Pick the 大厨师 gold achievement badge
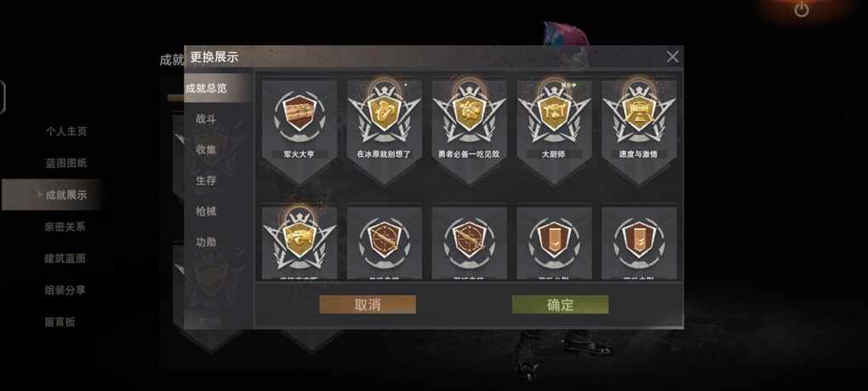Image resolution: width=868 pixels, height=391 pixels. tap(554, 130)
